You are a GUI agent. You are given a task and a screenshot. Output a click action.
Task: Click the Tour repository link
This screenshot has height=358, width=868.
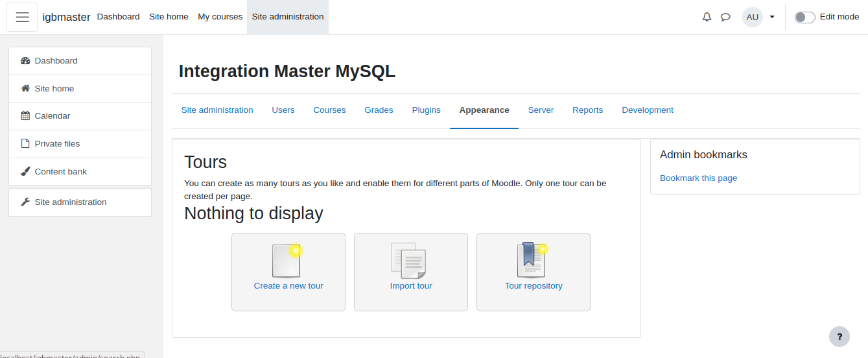[x=534, y=285]
